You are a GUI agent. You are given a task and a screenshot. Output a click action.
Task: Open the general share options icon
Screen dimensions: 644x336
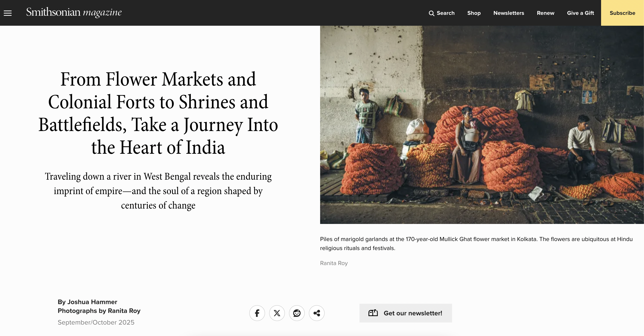pos(317,313)
